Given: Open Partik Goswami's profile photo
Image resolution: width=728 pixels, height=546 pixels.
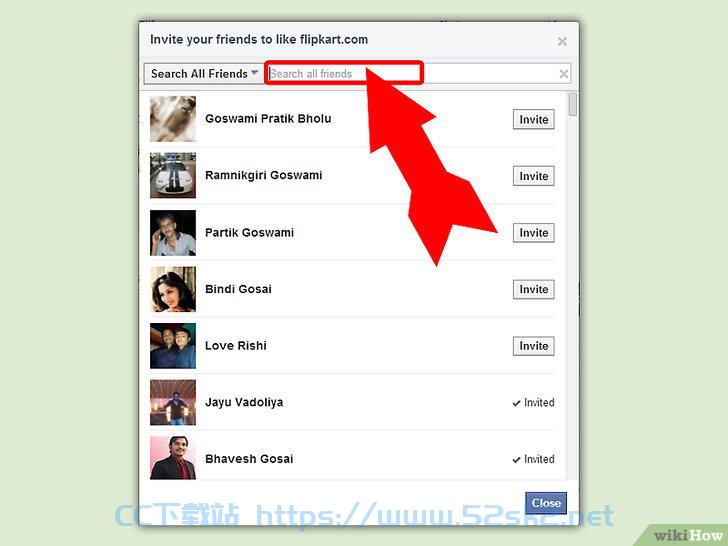Looking at the screenshot, I should (173, 233).
